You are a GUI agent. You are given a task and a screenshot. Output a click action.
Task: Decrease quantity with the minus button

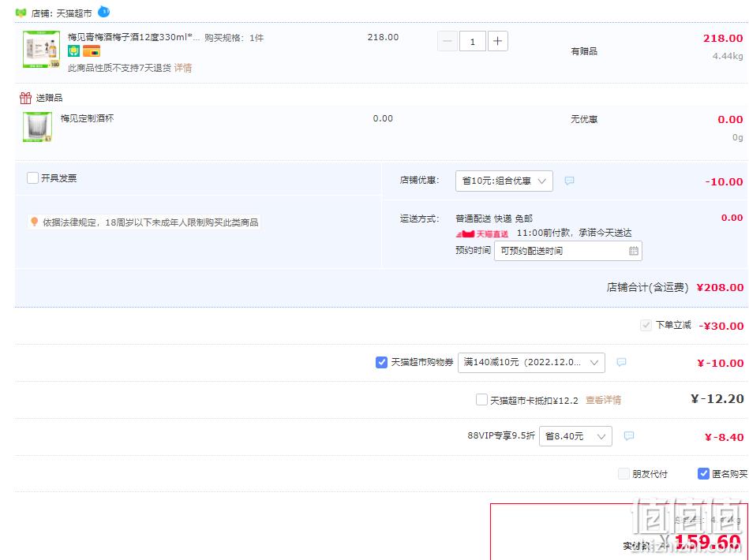(448, 41)
